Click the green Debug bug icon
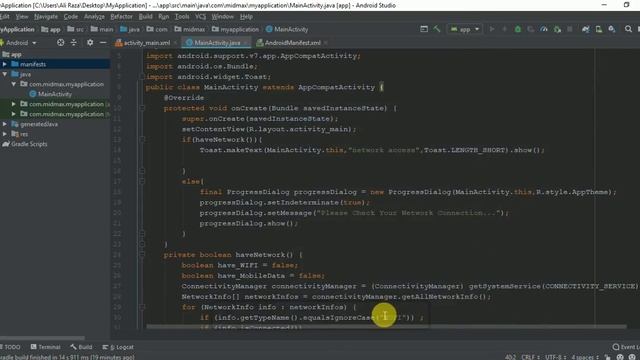This screenshot has width=640, height=360. coord(518,29)
